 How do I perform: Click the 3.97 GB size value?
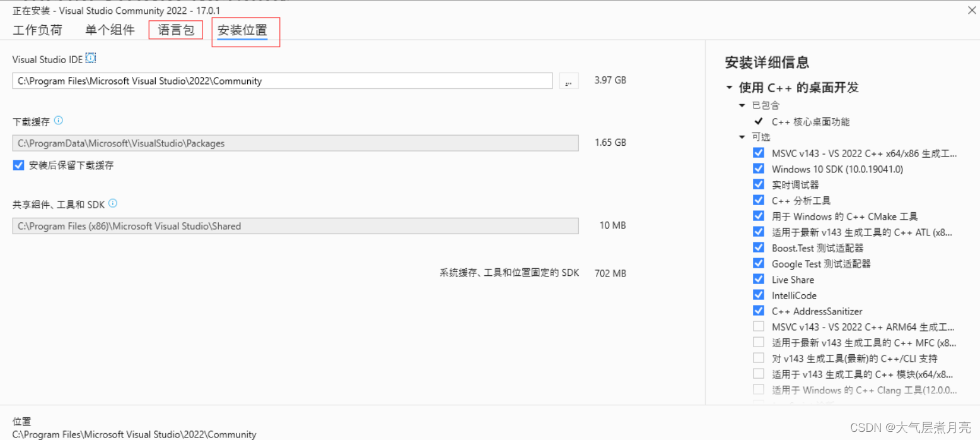610,81
